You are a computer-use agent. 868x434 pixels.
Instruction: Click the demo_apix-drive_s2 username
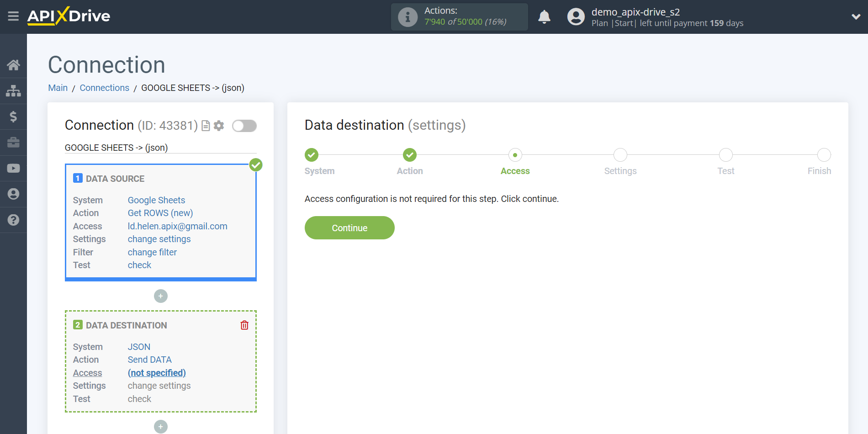coord(635,12)
